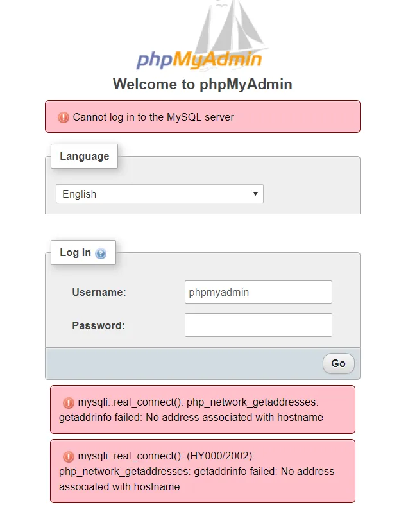Screen dimensions: 399x532
Task: Click into the empty Password field
Action: 258,325
